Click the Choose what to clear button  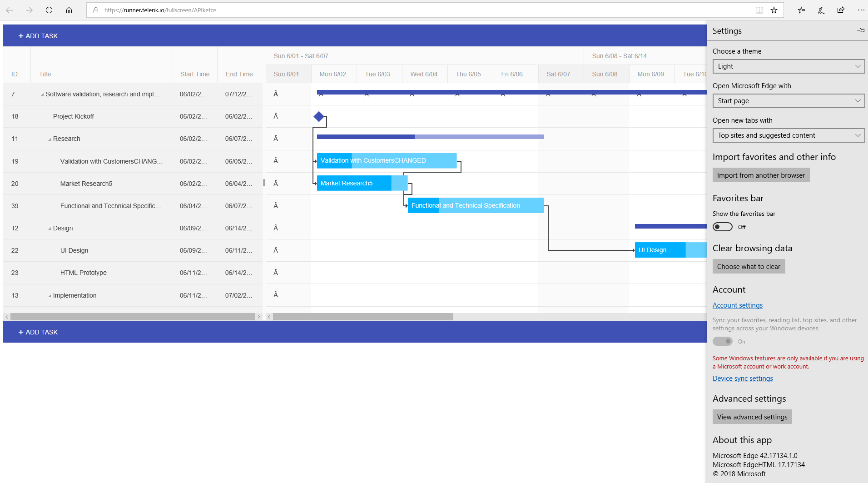click(749, 266)
